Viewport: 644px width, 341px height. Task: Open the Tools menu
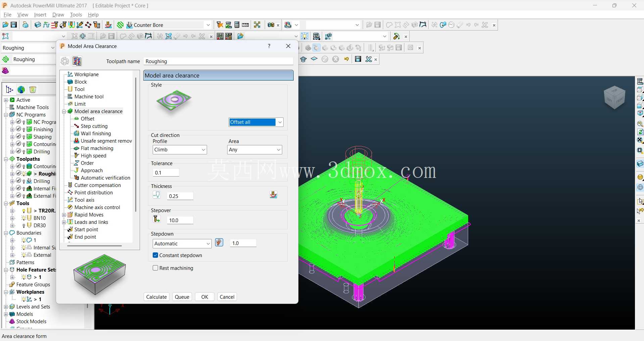[x=76, y=15]
